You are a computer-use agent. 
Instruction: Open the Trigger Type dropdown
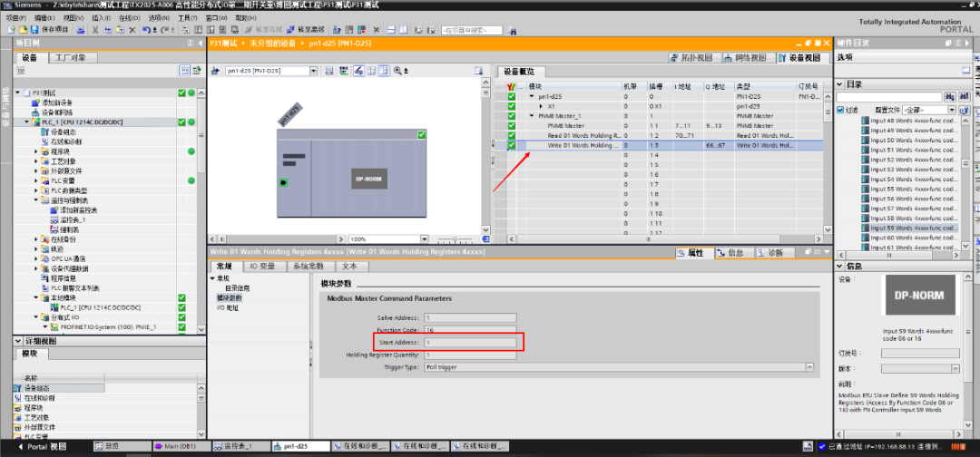808,367
